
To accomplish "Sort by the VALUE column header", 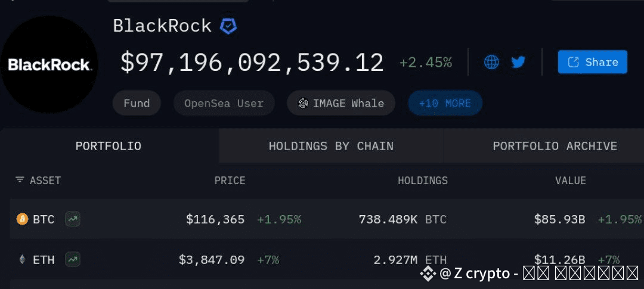I will (x=571, y=180).
